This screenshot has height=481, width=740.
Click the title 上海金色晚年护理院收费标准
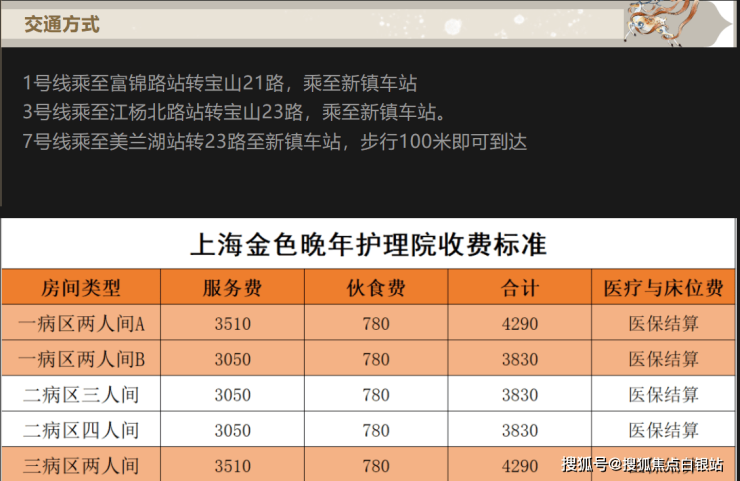point(368,245)
